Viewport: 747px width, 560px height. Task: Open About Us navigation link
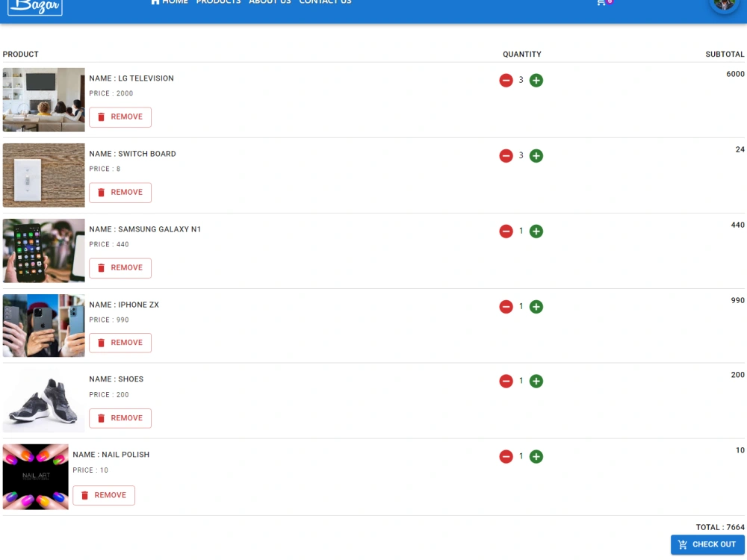(x=270, y=2)
